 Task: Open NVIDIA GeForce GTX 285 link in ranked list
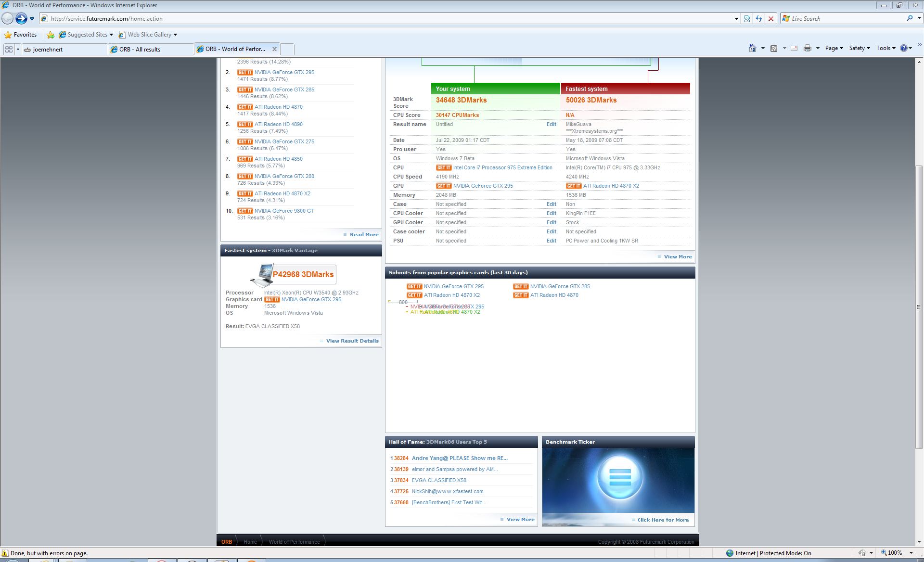[284, 89]
